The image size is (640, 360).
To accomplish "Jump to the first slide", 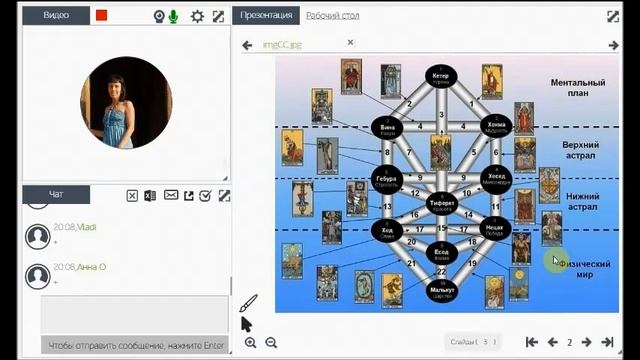I will (x=531, y=342).
